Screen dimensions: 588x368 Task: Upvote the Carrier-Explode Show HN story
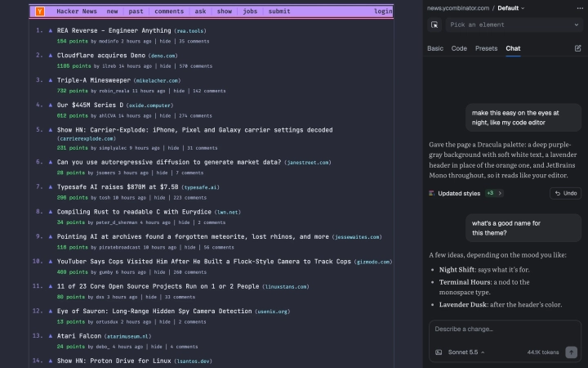coord(51,129)
